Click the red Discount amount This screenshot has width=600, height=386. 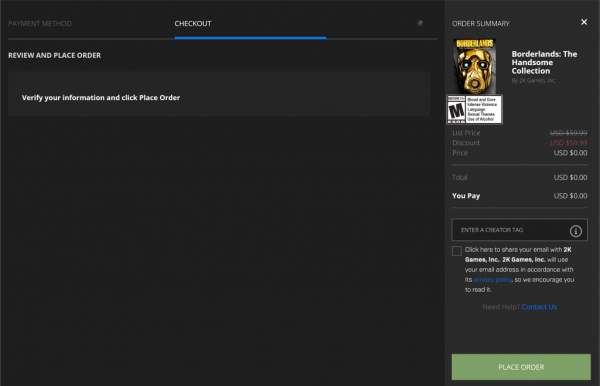(569, 143)
